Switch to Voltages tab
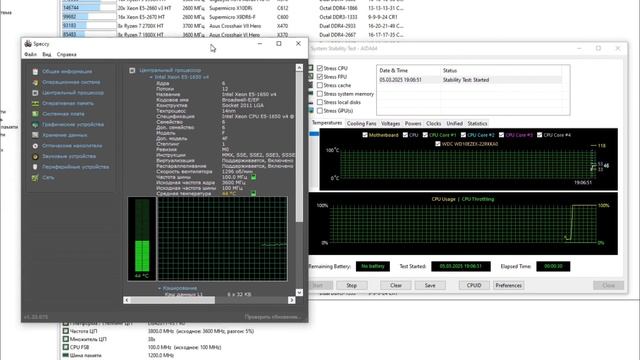Viewport: 640px width, 360px height. pyautogui.click(x=391, y=123)
